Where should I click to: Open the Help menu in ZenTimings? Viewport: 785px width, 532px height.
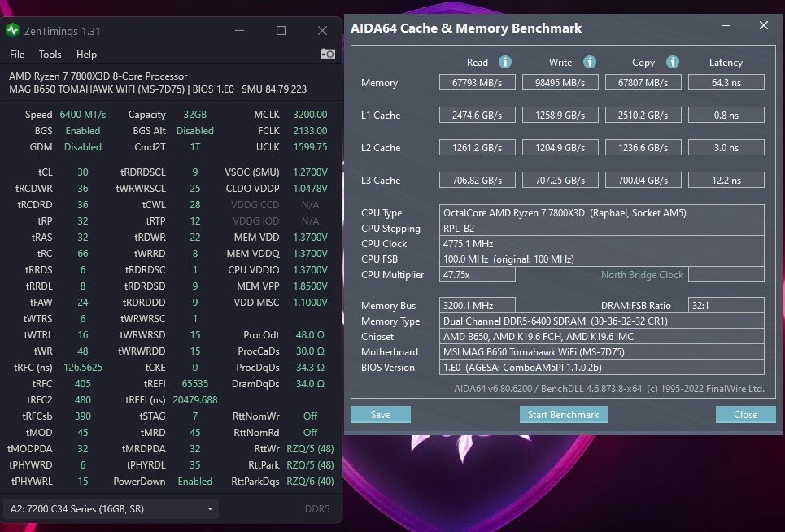point(86,54)
